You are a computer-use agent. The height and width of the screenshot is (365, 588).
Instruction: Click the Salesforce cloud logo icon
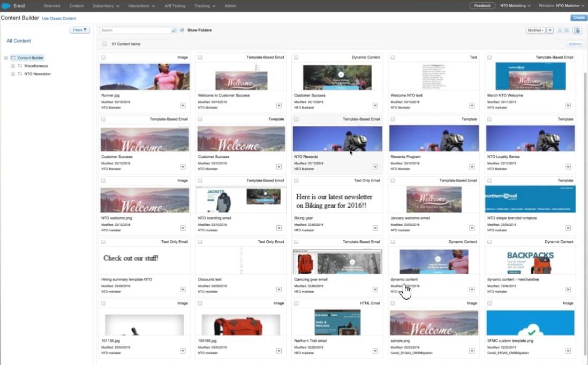click(x=6, y=6)
